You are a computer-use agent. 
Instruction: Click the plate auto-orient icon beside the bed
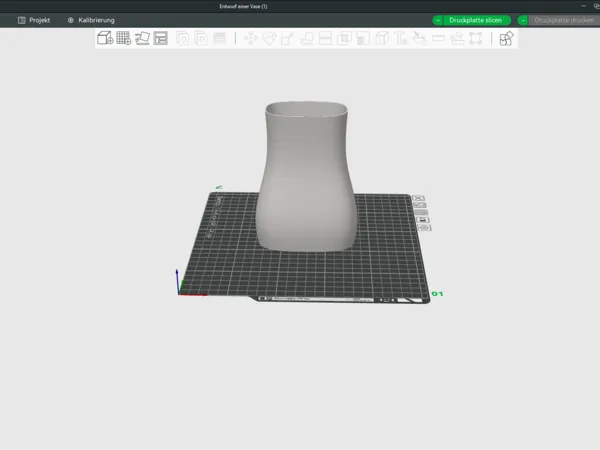420,205
